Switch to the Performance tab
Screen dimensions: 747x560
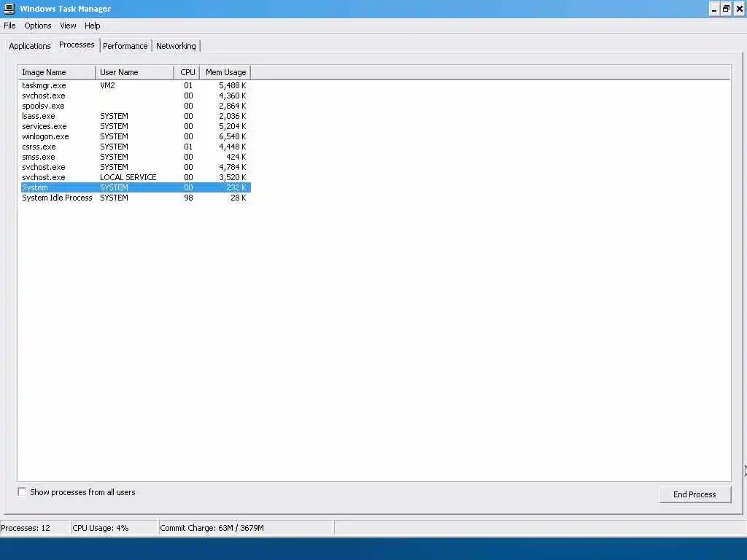pyautogui.click(x=125, y=46)
